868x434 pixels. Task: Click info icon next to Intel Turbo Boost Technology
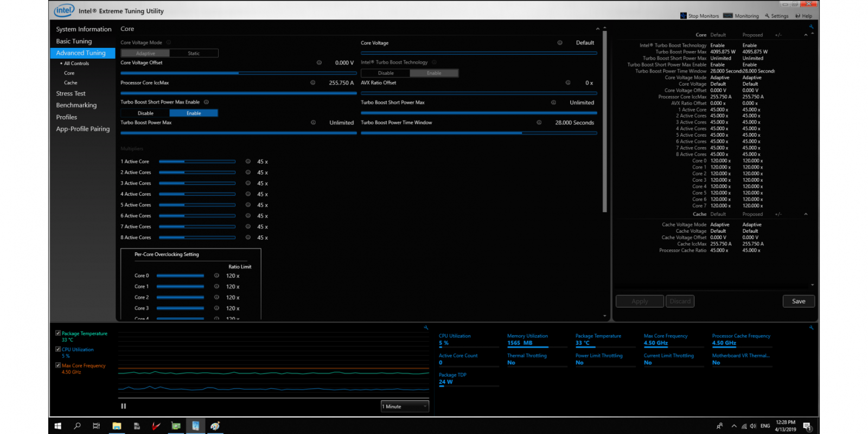434,62
